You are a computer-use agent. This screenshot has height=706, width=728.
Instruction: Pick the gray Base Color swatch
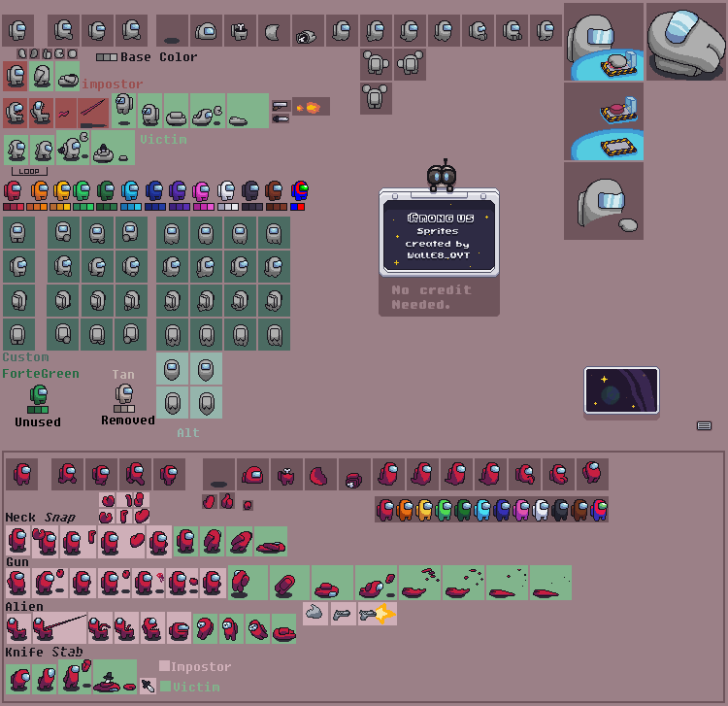point(107,57)
